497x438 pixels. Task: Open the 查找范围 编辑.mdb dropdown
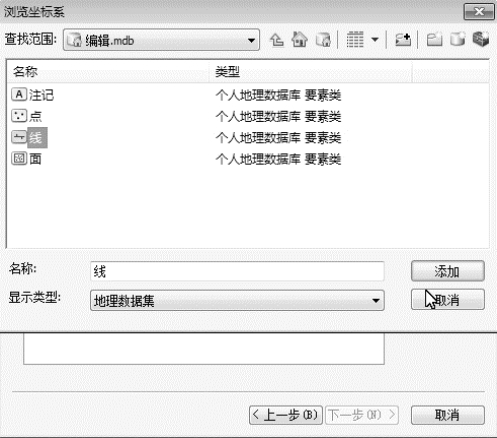pyautogui.click(x=161, y=40)
